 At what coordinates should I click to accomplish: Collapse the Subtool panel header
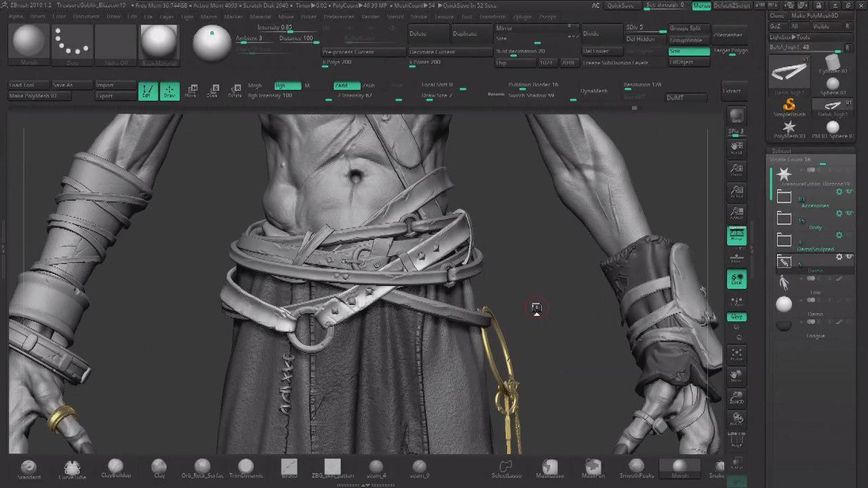[782, 150]
